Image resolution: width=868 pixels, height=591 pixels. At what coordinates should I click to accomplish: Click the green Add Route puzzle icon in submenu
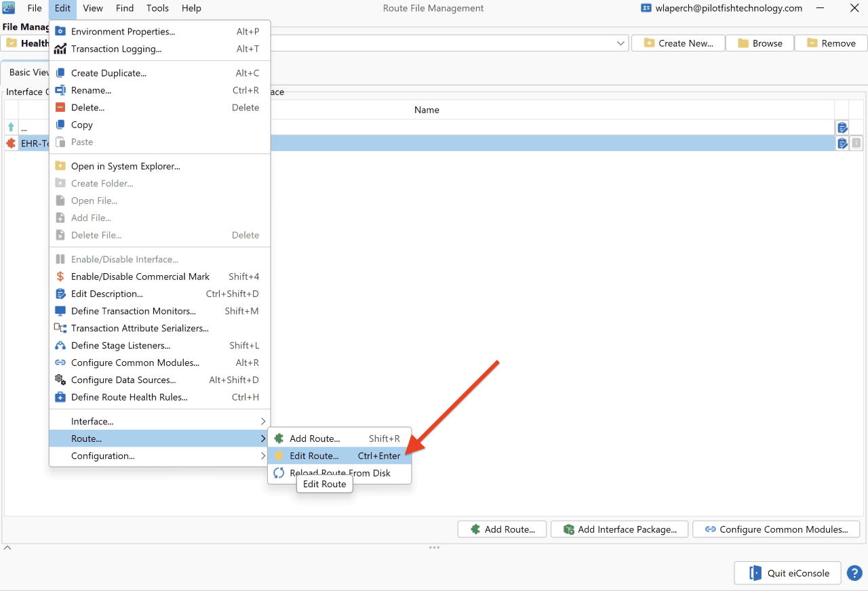click(x=279, y=439)
